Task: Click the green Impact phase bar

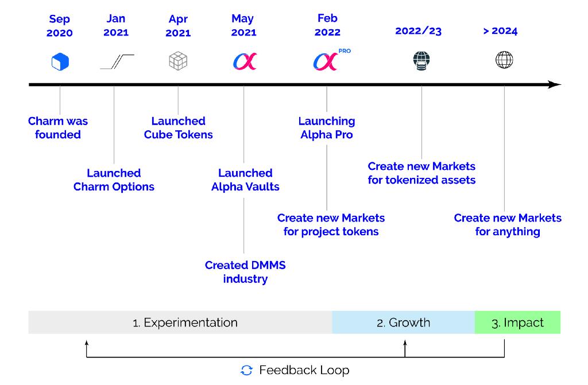Action: [x=517, y=322]
